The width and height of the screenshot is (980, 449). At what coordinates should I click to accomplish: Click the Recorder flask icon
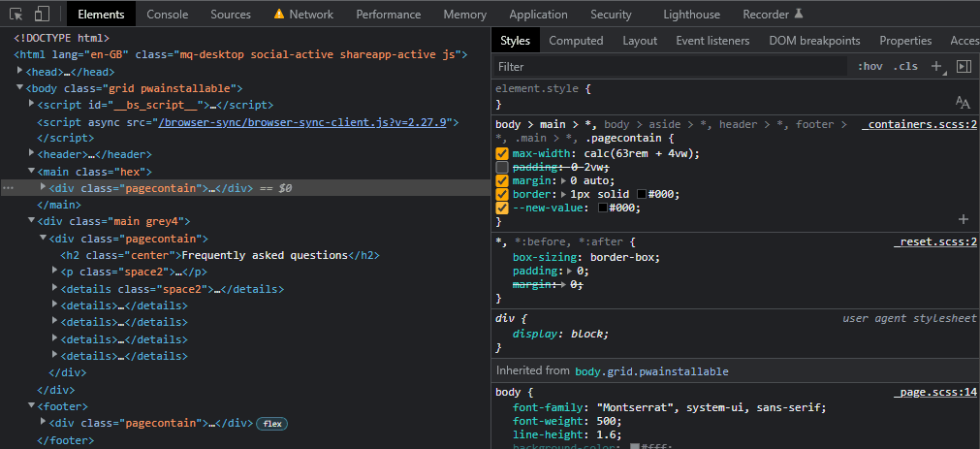[798, 14]
